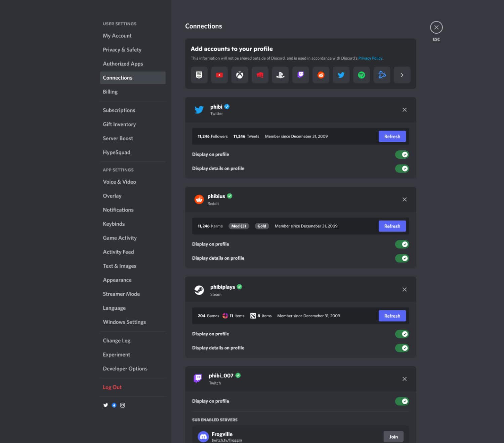Toggle Twitter Display on profile

(x=402, y=154)
